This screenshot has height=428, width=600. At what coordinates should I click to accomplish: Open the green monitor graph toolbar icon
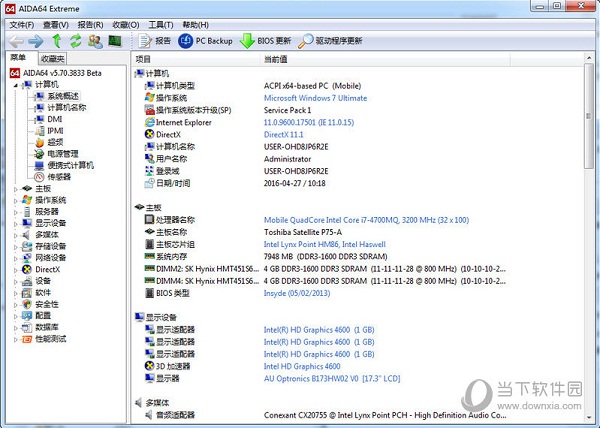[x=115, y=41]
